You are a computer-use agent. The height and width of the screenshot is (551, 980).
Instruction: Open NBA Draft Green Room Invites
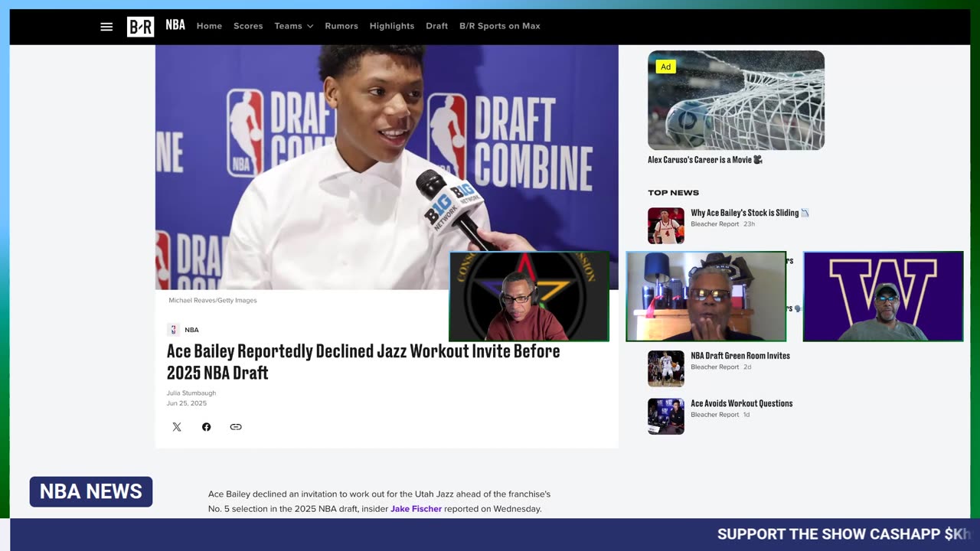click(740, 356)
